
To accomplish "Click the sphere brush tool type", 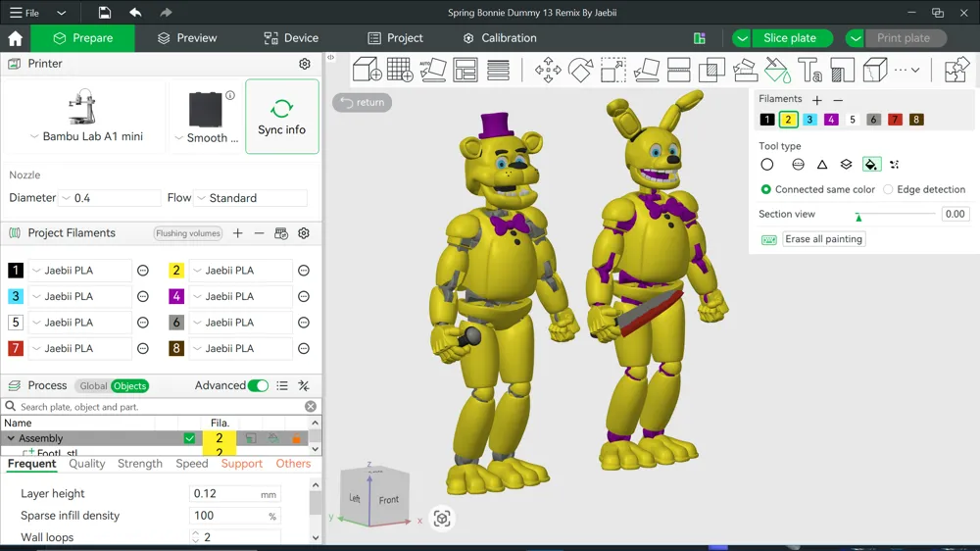I will click(x=798, y=165).
